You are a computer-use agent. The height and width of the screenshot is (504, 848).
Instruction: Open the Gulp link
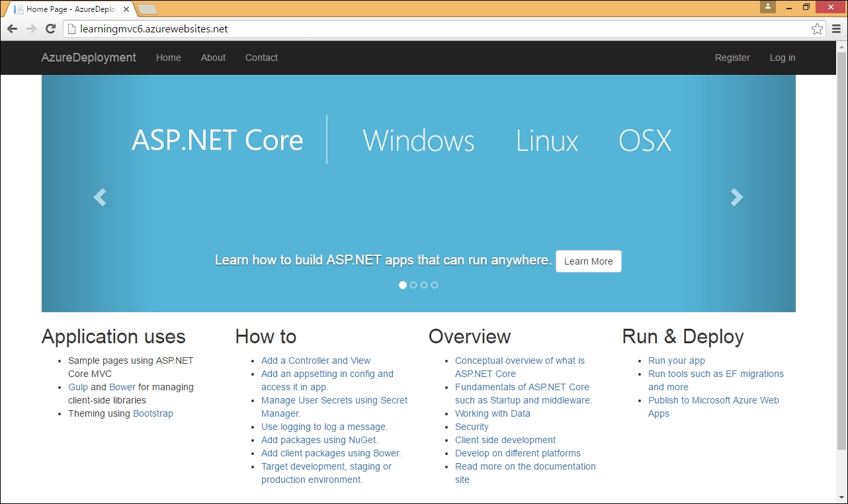coord(78,387)
